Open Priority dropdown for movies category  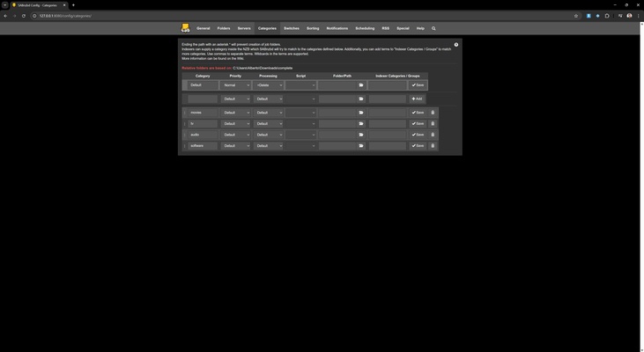[x=235, y=113]
